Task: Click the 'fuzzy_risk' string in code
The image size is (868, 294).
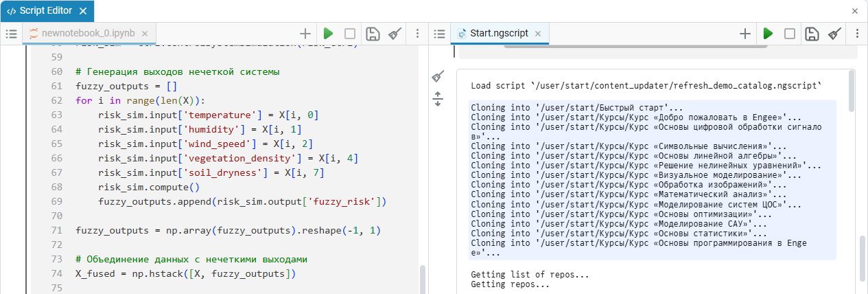Action: tap(343, 201)
